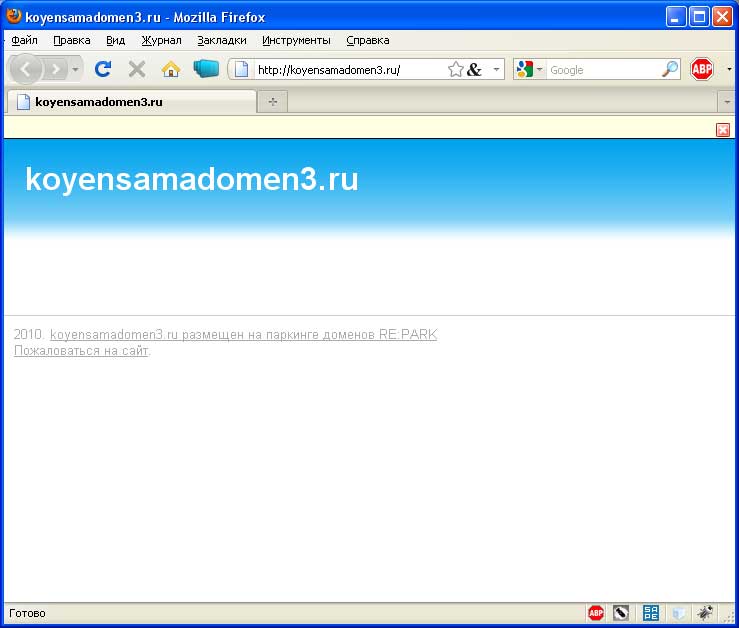The image size is (739, 628).
Task: Select the koyensamadomen3.ru tab
Action: pyautogui.click(x=131, y=102)
